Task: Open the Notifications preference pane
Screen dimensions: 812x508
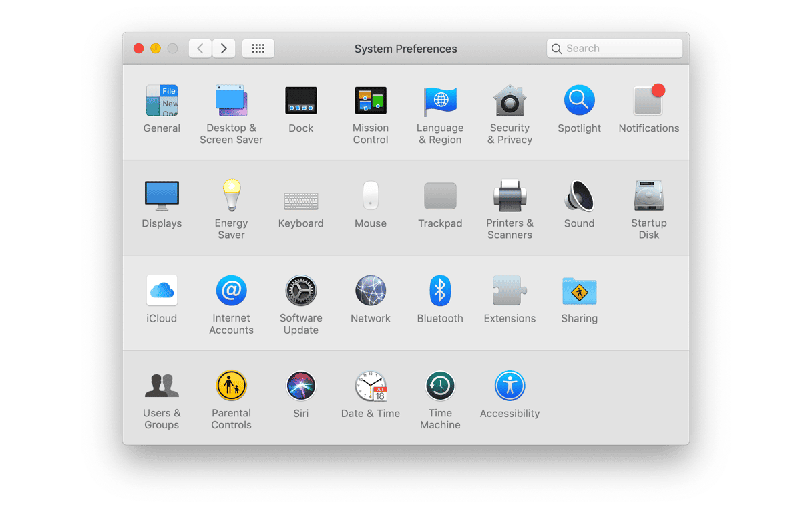Action: [x=648, y=101]
